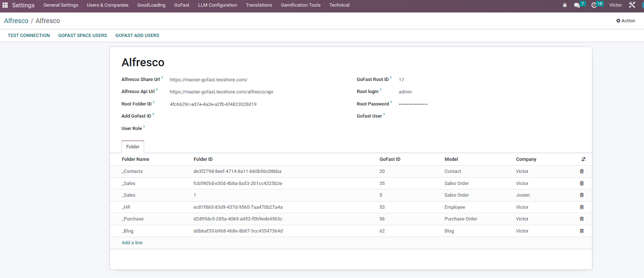Open the General Settings menu
This screenshot has height=278, width=644.
click(61, 5)
